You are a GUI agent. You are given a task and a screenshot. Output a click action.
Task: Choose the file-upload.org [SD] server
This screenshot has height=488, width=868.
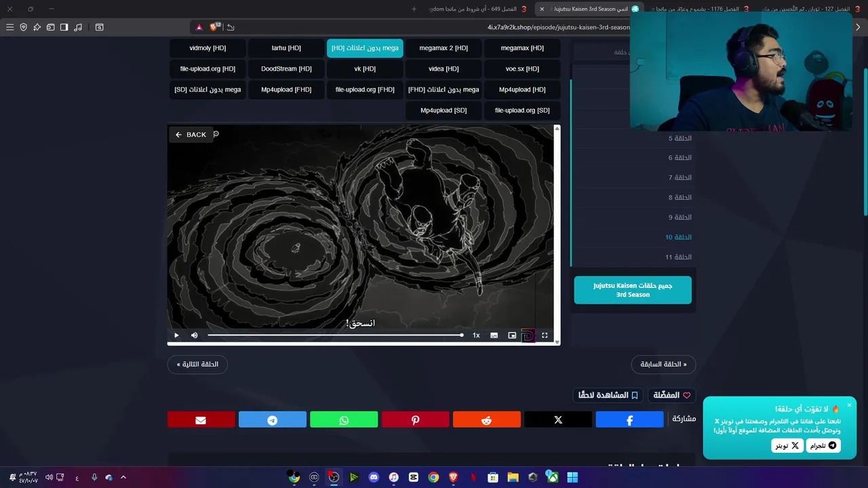pyautogui.click(x=522, y=110)
